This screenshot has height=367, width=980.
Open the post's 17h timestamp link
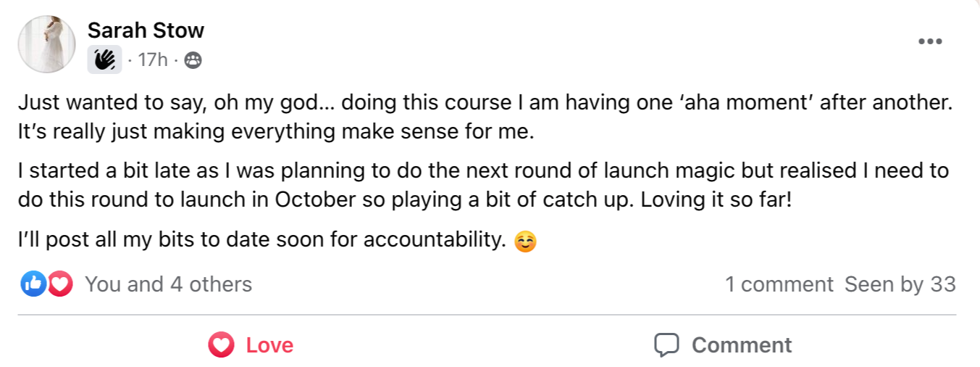(152, 60)
